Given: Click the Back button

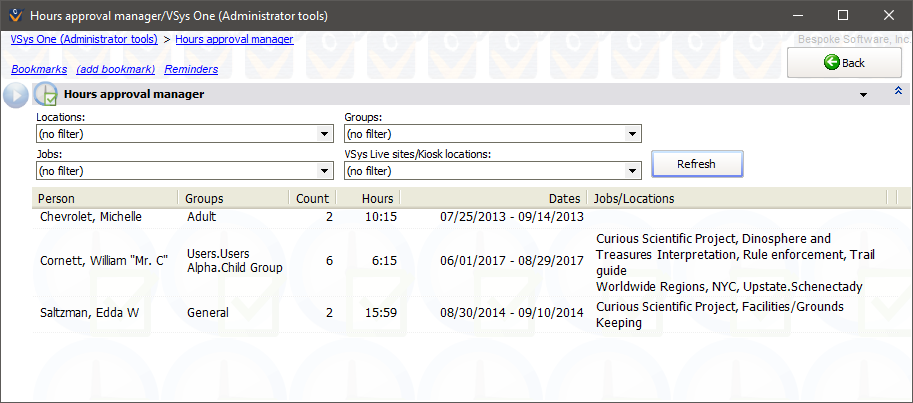Looking at the screenshot, I should click(844, 62).
